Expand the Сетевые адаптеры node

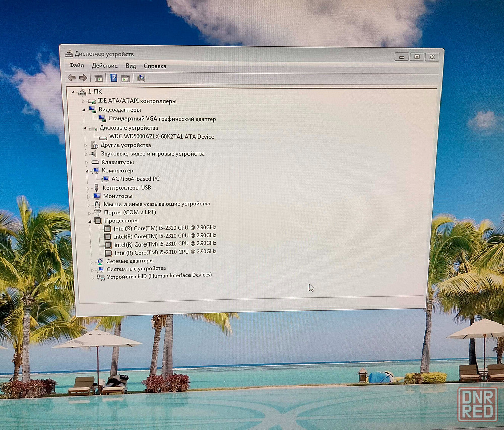(92, 262)
